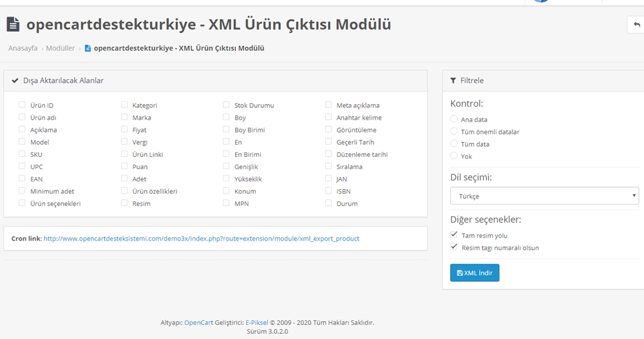This screenshot has width=644, height=339.
Task: Check the Adet field
Action: tap(124, 179)
